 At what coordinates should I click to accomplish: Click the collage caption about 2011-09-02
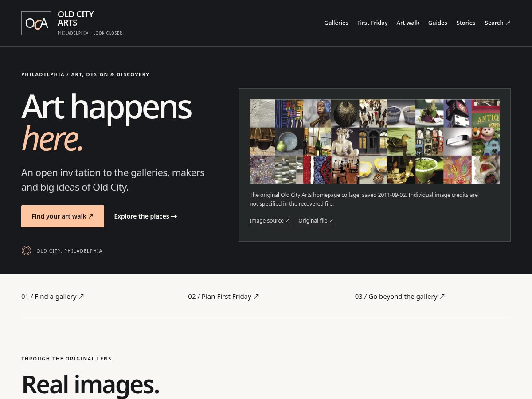[364, 199]
